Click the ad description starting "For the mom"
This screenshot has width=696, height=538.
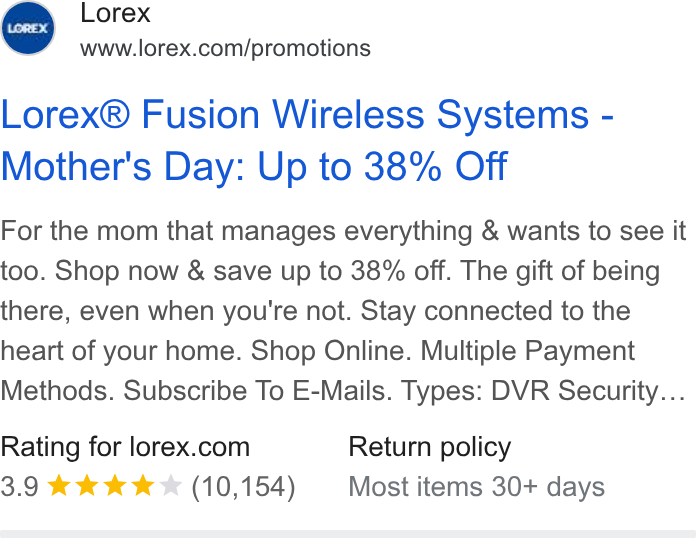click(343, 310)
